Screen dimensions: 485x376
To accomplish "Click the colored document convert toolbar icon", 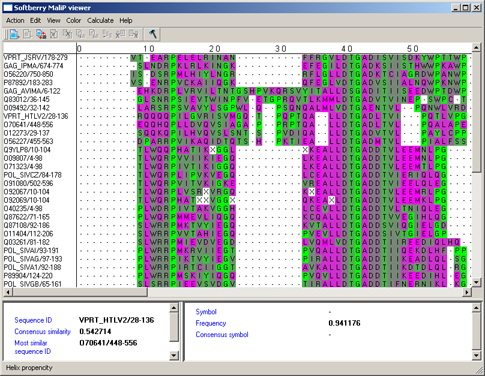I will point(41,34).
